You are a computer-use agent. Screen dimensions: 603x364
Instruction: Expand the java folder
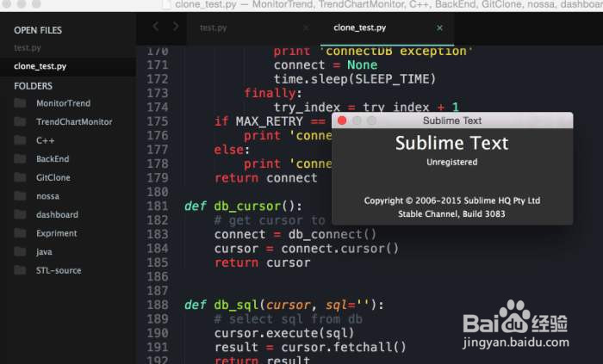[x=44, y=252]
